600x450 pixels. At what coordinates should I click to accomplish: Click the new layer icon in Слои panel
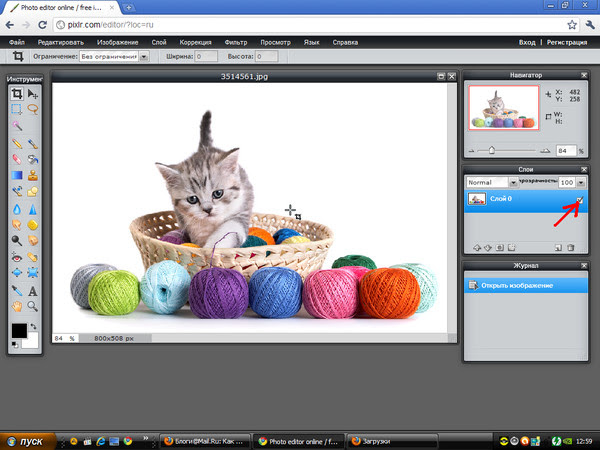(558, 248)
